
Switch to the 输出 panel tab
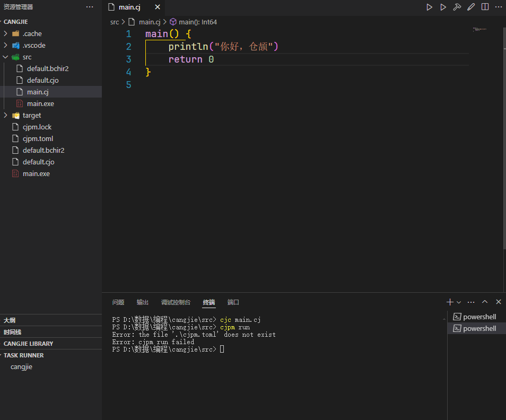[142, 302]
